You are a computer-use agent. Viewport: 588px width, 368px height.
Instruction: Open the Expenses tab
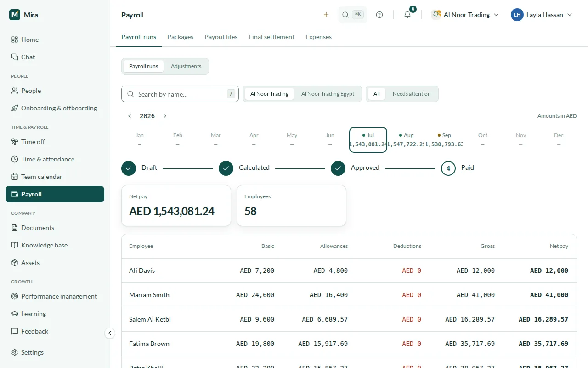click(x=318, y=37)
